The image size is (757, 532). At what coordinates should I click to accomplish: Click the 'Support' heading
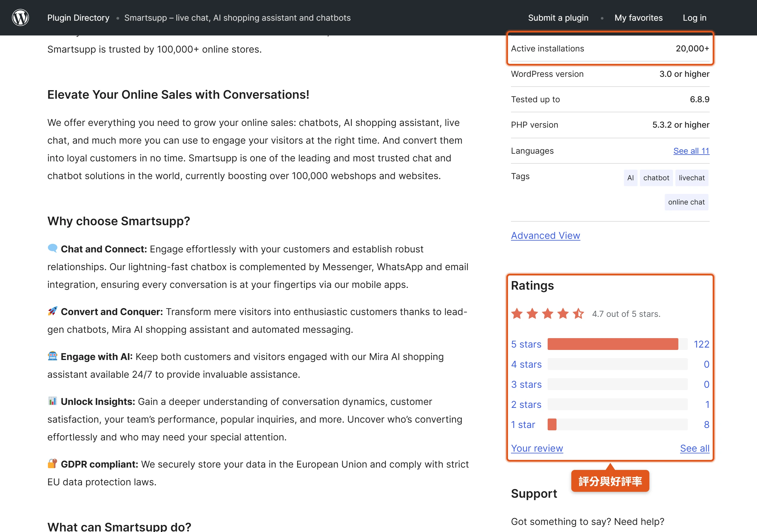coord(534,494)
